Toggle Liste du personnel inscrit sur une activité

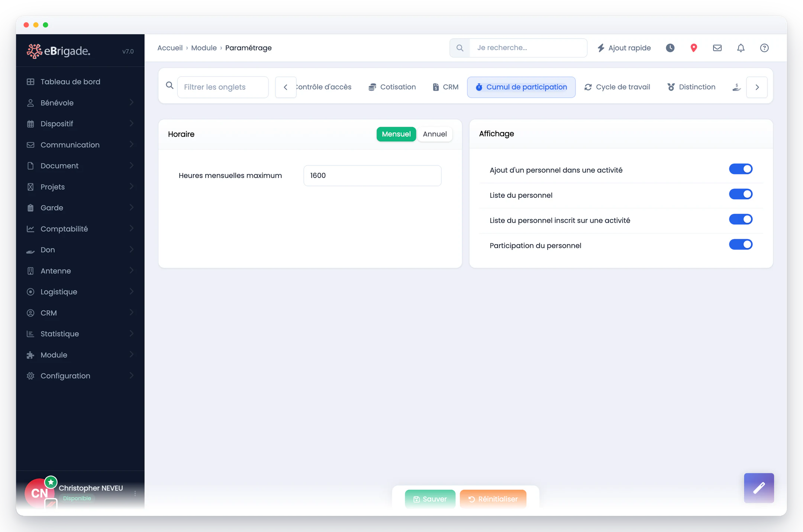(x=741, y=219)
